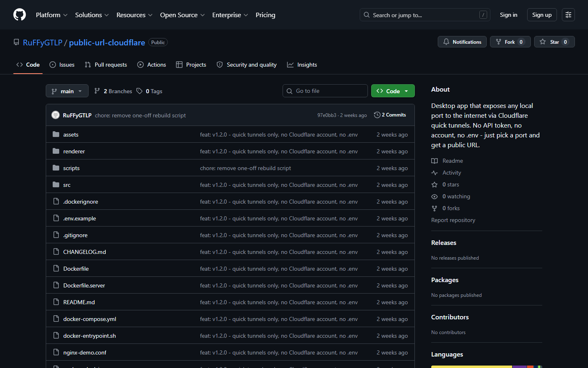588x368 pixels.
Task: Open the README.md file
Action: 79,302
